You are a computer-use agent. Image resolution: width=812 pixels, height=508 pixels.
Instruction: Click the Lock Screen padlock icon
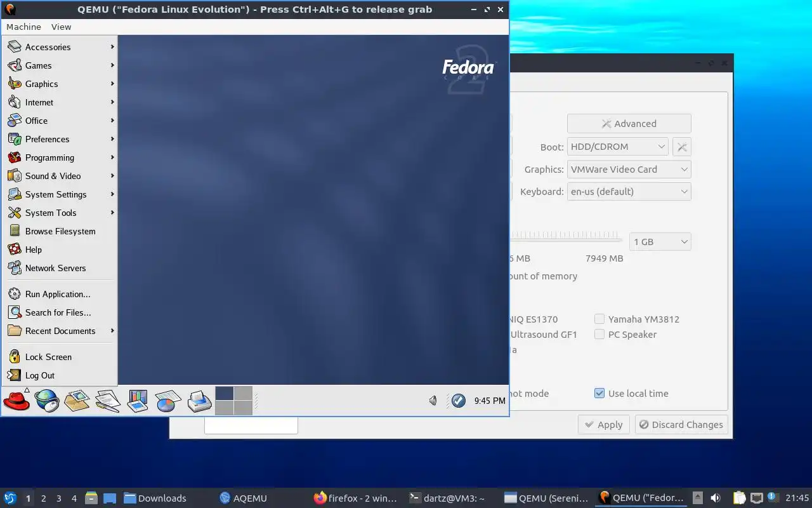click(15, 357)
